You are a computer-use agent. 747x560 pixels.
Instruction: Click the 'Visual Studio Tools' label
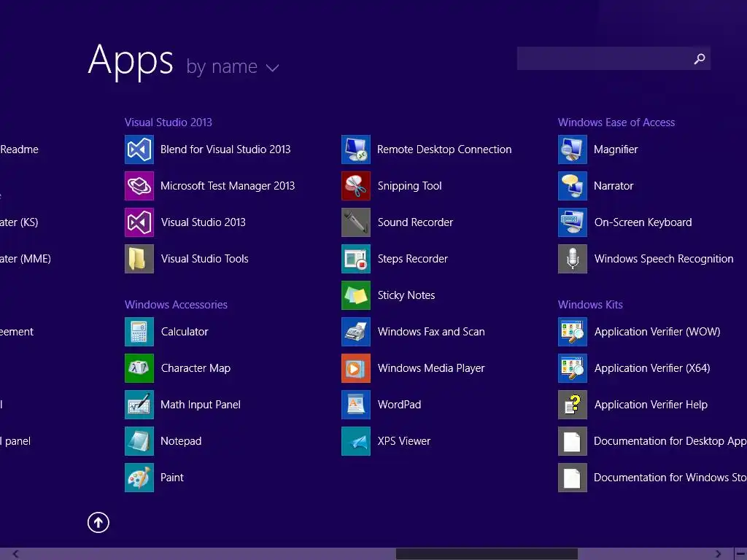(x=204, y=259)
